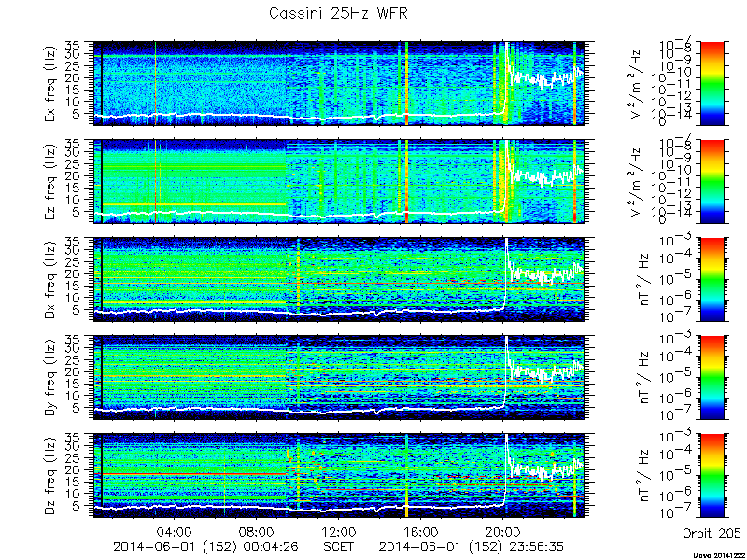The width and height of the screenshot is (747, 560).
Task: Click the 08:00 time axis label
Action: (x=256, y=532)
